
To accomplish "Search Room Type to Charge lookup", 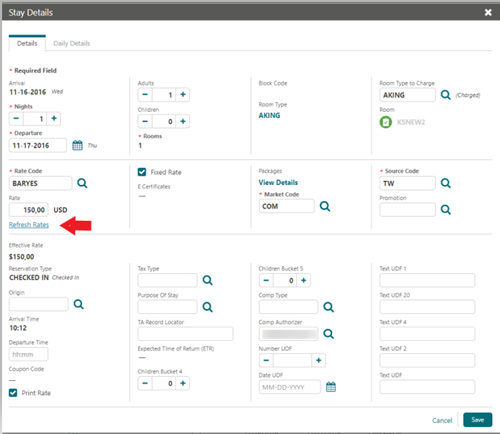I will click(x=446, y=95).
